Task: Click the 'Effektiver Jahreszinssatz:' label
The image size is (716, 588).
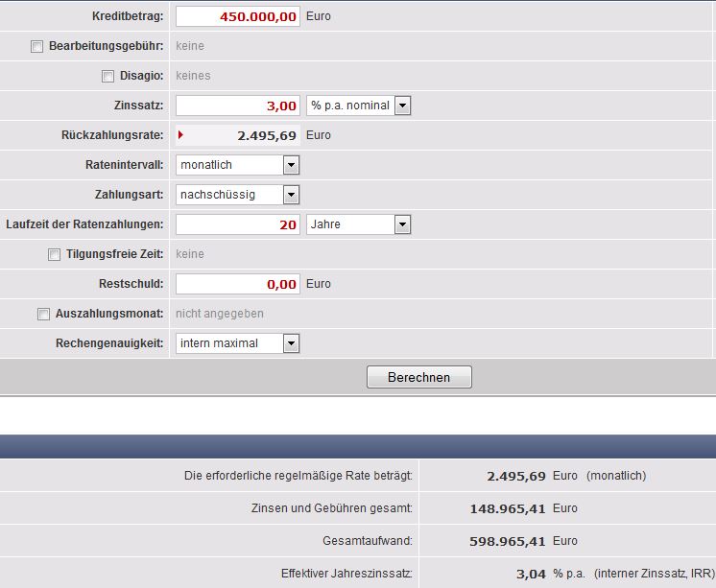Action: 347,574
